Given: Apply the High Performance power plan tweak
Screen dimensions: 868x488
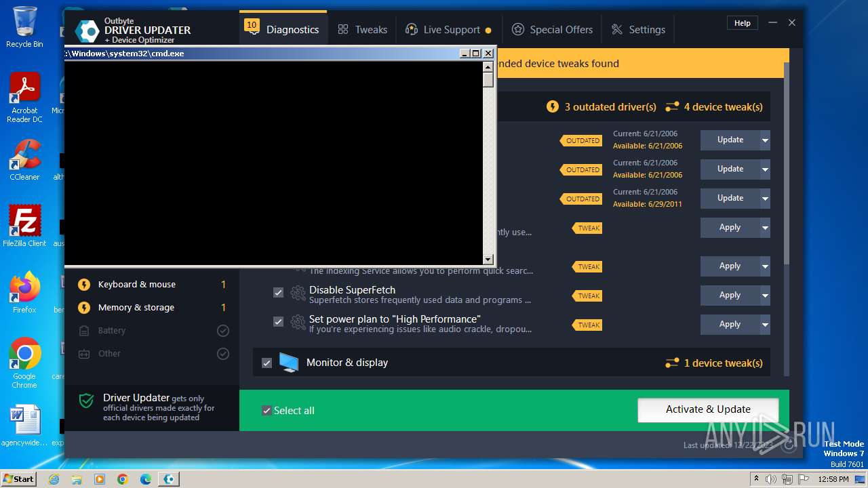Looking at the screenshot, I should coord(730,325).
